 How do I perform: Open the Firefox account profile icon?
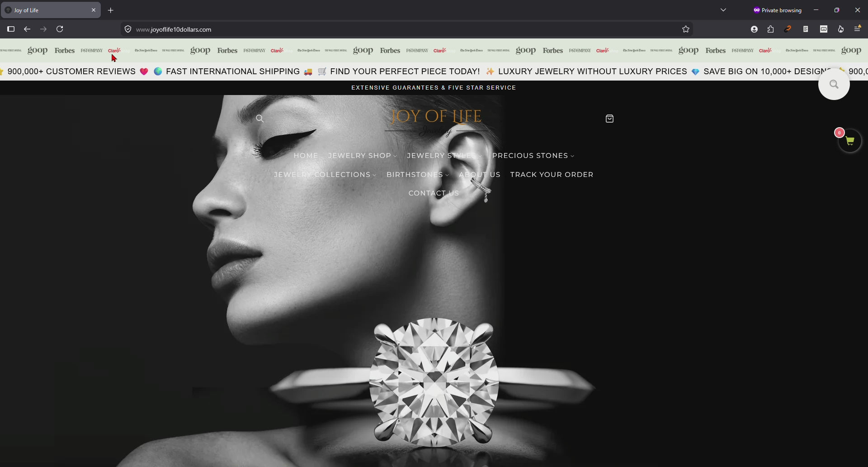click(x=754, y=29)
